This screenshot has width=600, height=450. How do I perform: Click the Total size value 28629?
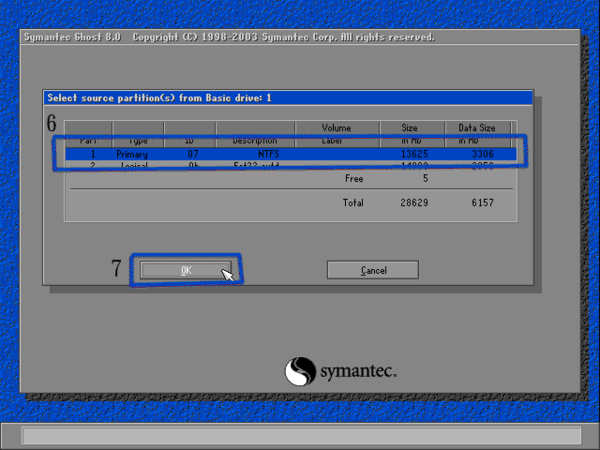point(414,202)
